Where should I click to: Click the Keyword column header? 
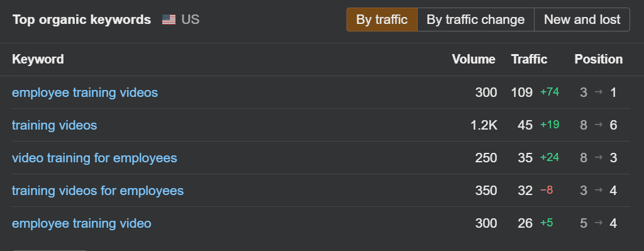click(x=38, y=59)
